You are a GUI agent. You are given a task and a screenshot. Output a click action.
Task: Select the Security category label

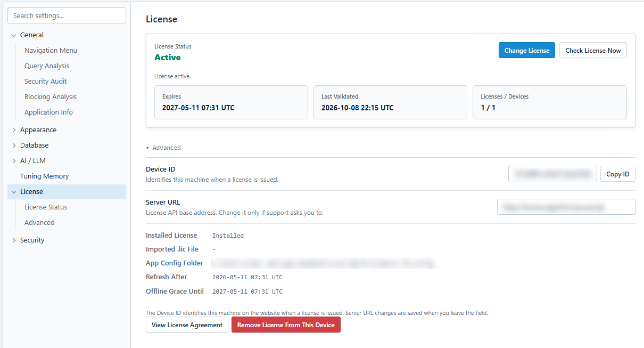(32, 240)
